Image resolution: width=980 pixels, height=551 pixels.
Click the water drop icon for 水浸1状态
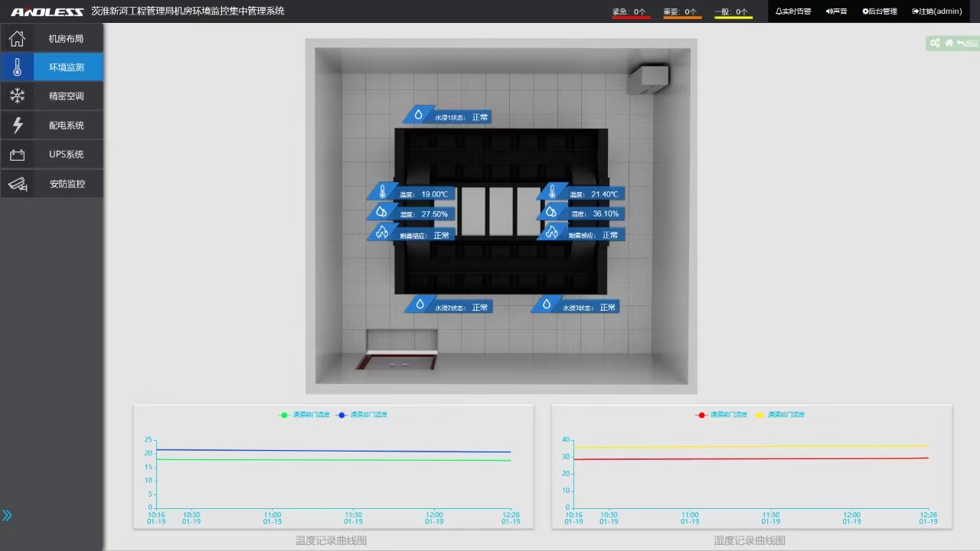coord(419,115)
